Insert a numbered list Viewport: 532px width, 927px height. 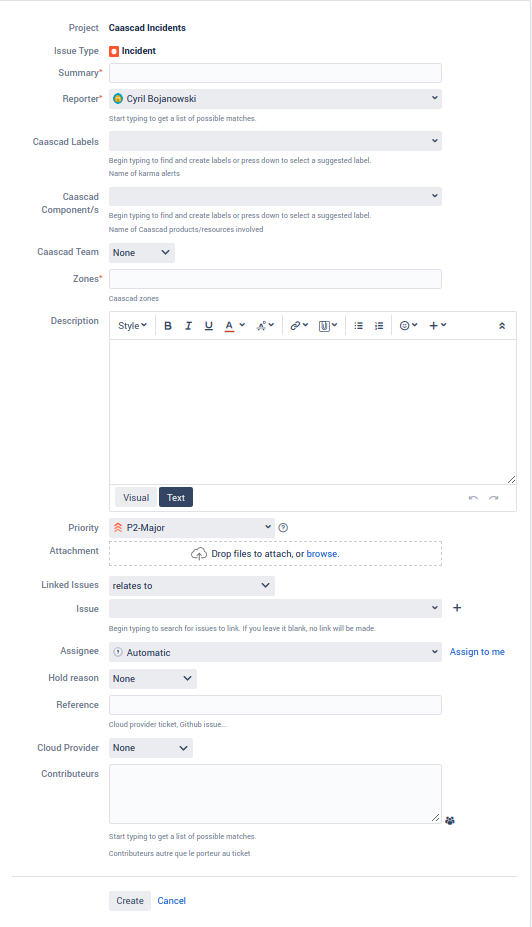379,326
